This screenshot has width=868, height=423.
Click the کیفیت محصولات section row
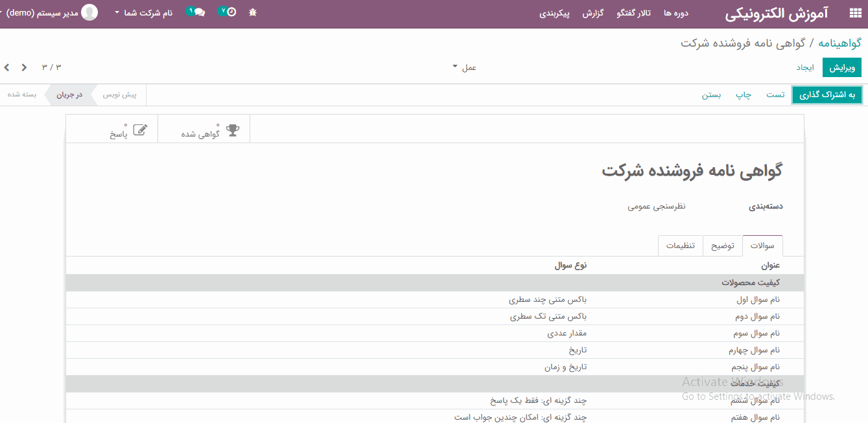435,283
